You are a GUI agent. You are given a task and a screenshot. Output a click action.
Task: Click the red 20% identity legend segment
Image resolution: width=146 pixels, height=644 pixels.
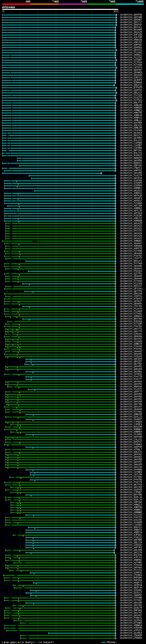click(16, 4)
